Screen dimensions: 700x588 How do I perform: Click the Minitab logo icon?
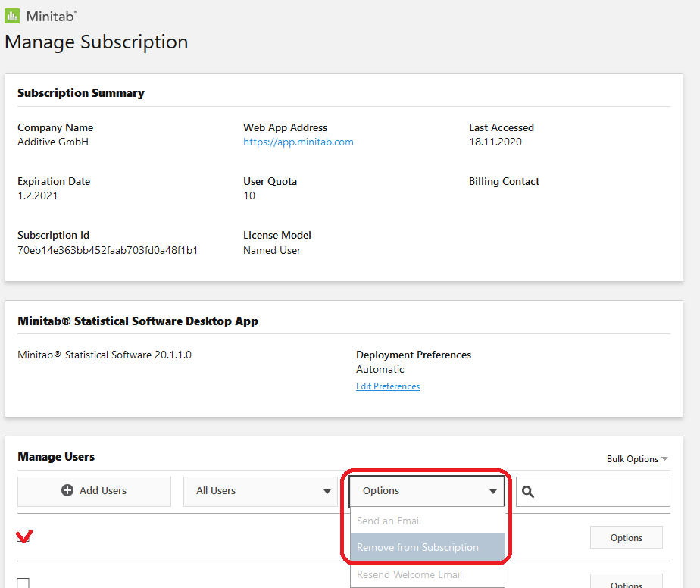click(x=12, y=16)
